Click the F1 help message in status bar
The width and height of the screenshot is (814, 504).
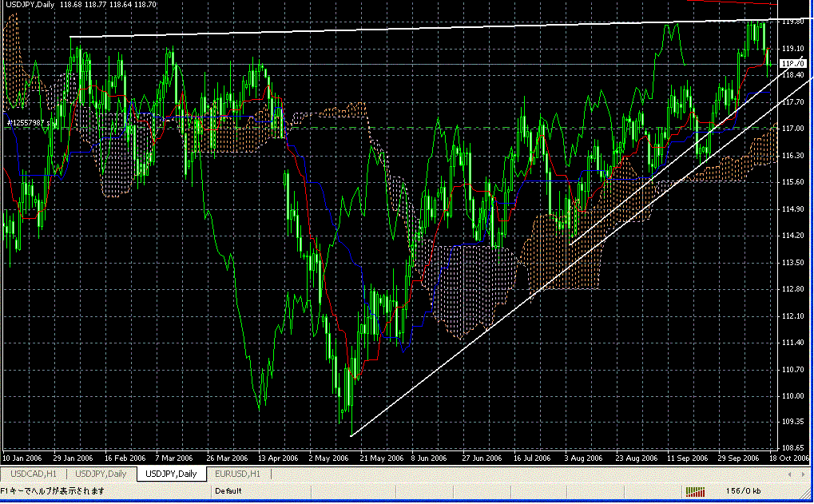(x=53, y=491)
